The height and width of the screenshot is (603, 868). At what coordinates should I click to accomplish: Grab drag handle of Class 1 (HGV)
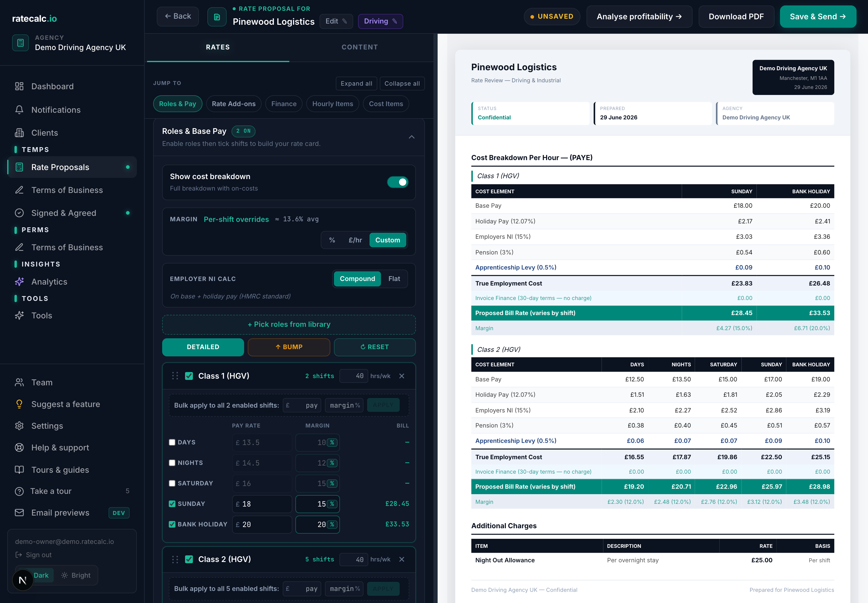click(175, 376)
